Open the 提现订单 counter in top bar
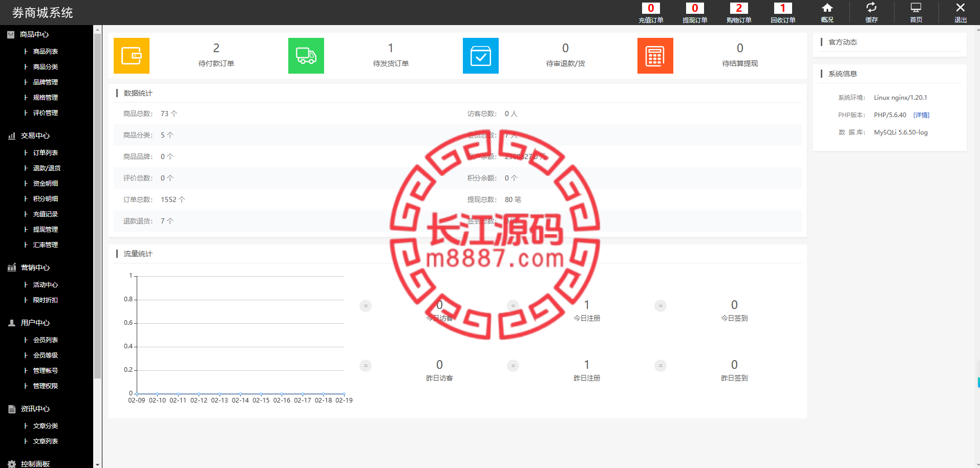This screenshot has width=980, height=468. pos(695,13)
